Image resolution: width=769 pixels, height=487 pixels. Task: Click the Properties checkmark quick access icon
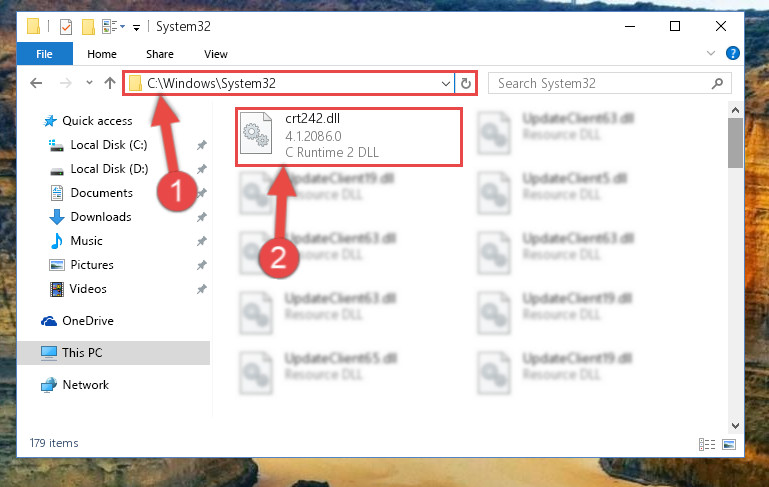tap(66, 27)
